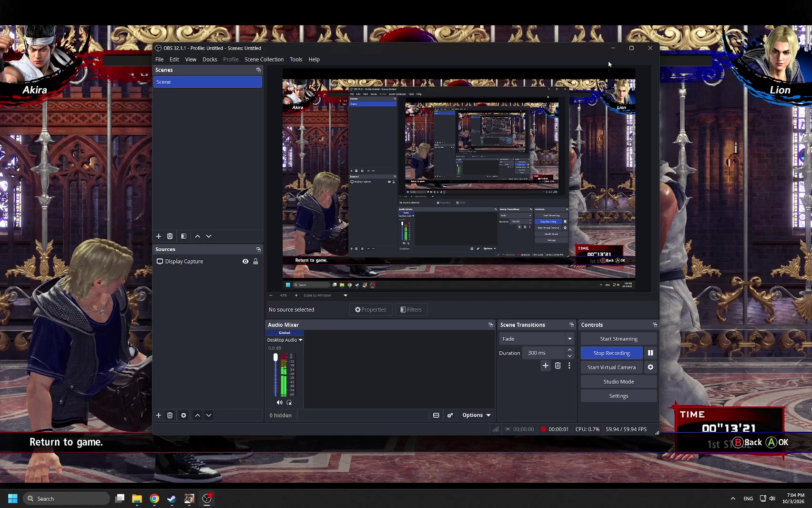This screenshot has width=812, height=508.
Task: Open the Audio Mixer Options dropdown
Action: 476,416
